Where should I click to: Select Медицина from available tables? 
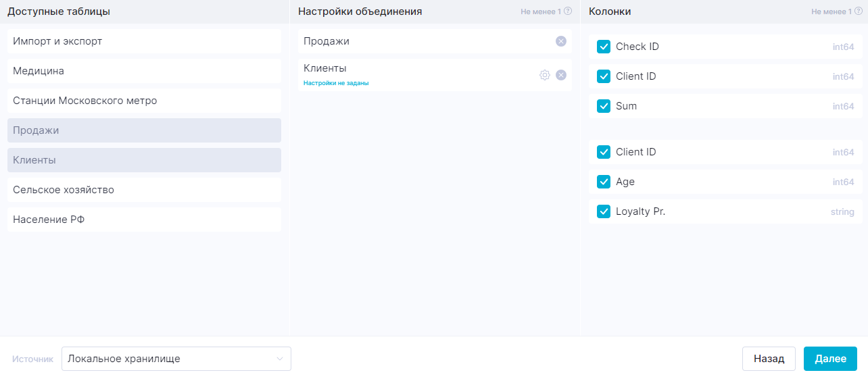[x=144, y=71]
